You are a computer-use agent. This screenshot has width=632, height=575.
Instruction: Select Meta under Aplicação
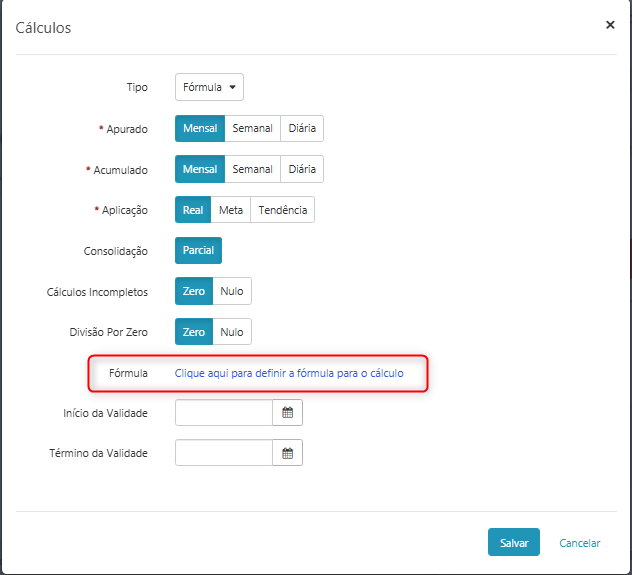click(x=230, y=210)
